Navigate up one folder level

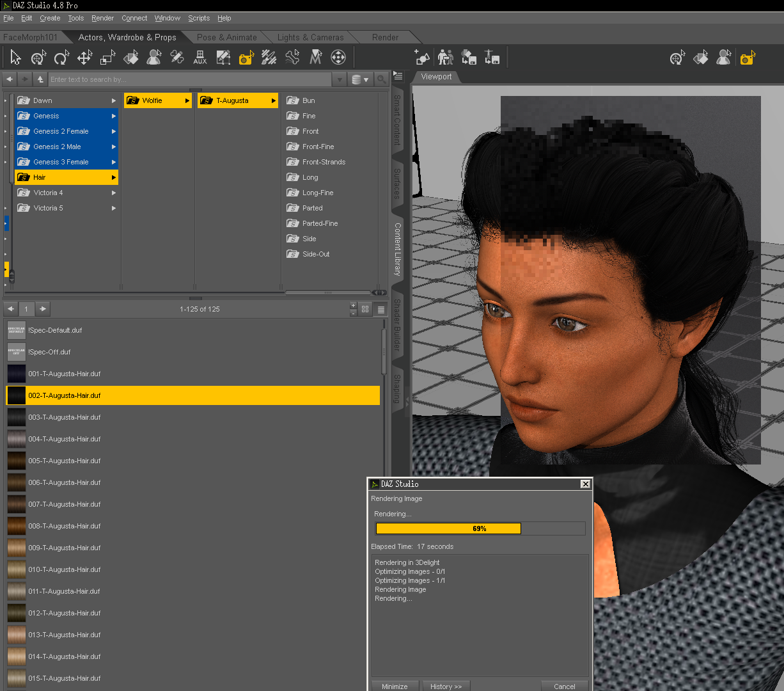pos(40,79)
